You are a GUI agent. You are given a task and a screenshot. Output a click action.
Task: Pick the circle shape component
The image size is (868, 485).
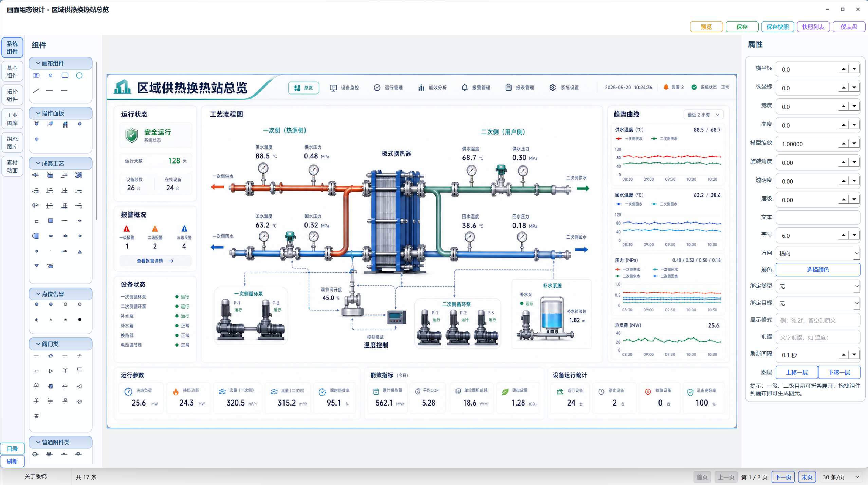[x=79, y=76]
